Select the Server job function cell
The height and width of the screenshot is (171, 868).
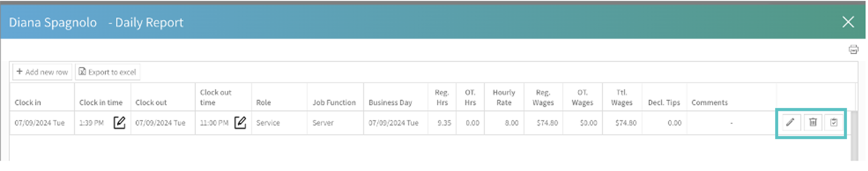(x=323, y=123)
